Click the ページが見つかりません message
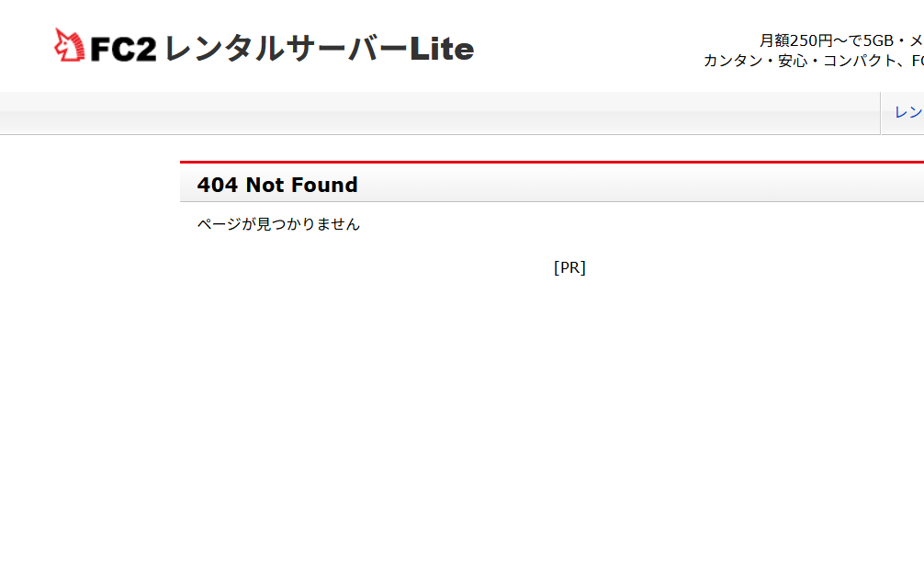 278,224
